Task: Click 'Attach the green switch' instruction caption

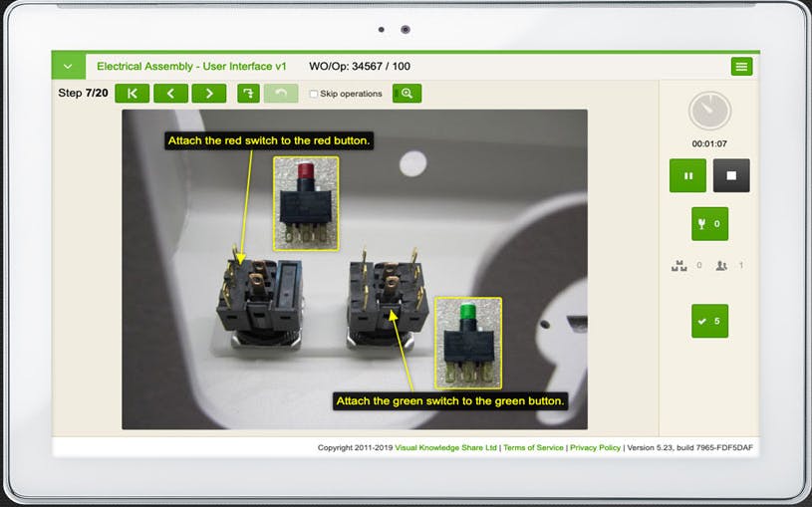Action: [x=450, y=401]
